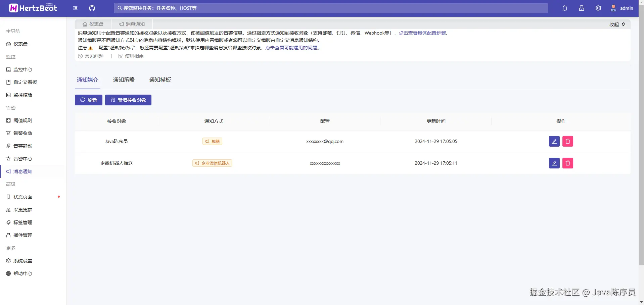Click the 刷新 button

pyautogui.click(x=89, y=100)
